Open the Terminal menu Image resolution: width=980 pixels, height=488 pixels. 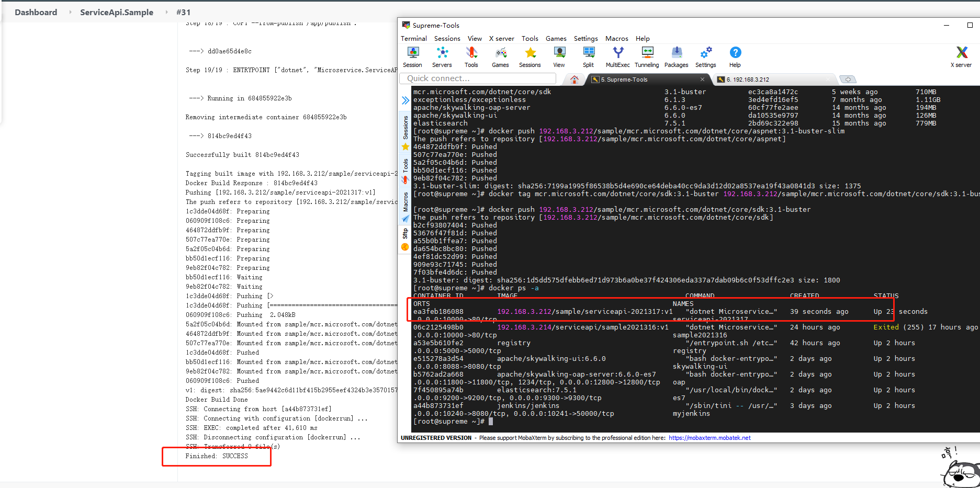coord(414,39)
